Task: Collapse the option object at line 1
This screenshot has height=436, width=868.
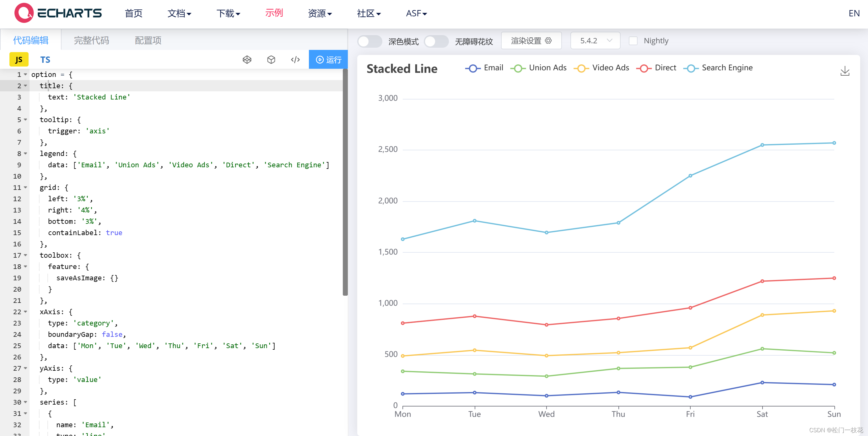Action: point(25,74)
